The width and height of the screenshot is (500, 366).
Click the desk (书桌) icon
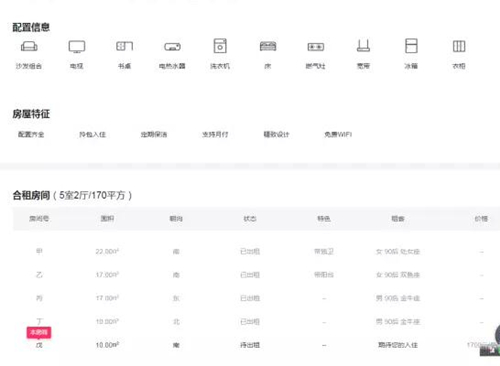(124, 46)
